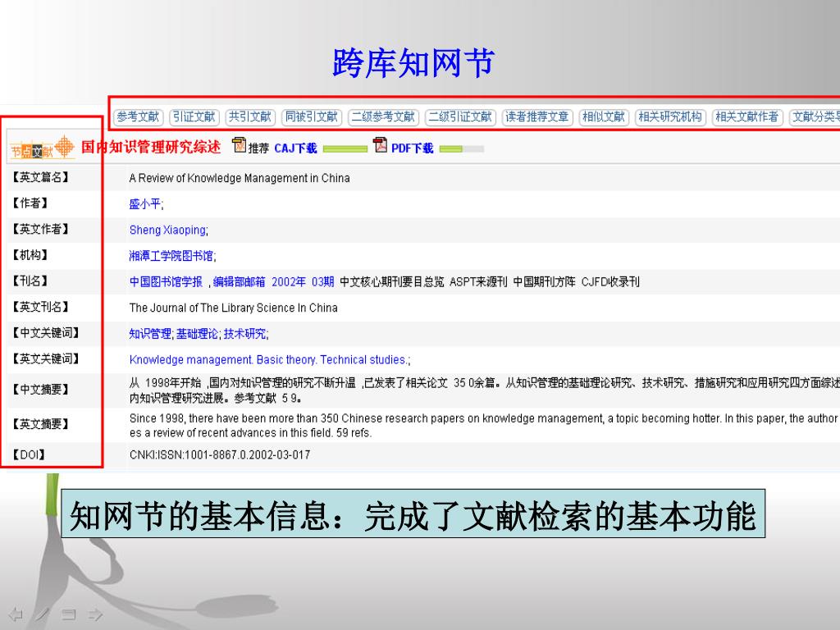Screen dimensions: 840x630
Task: Click the slide title 跨库知网节
Action: (413, 63)
